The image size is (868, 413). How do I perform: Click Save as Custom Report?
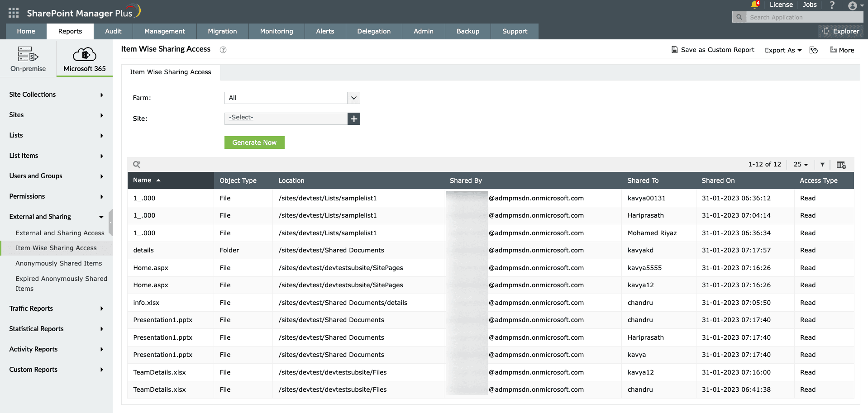713,50
